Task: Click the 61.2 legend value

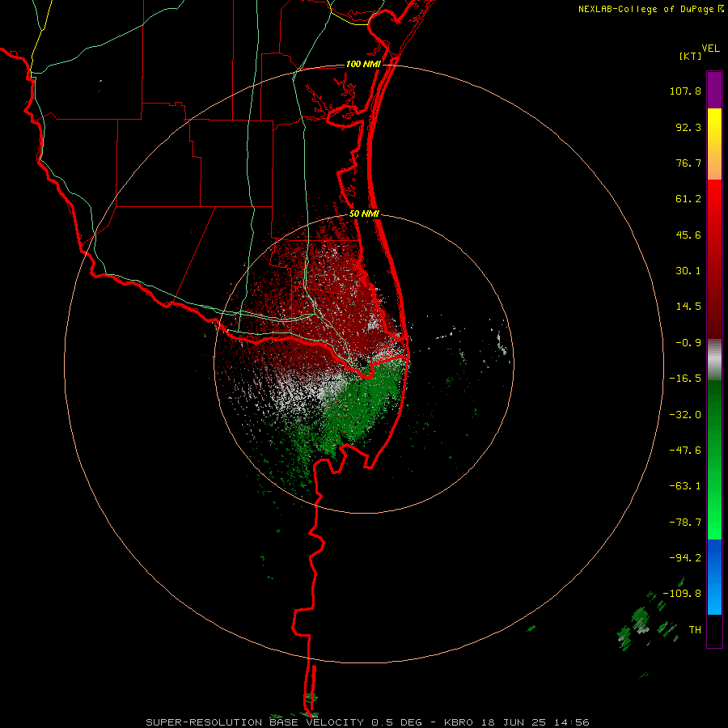Action: coord(688,199)
